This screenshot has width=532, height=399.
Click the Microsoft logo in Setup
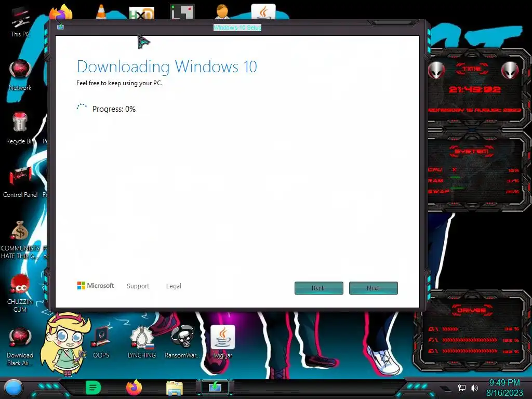[96, 286]
